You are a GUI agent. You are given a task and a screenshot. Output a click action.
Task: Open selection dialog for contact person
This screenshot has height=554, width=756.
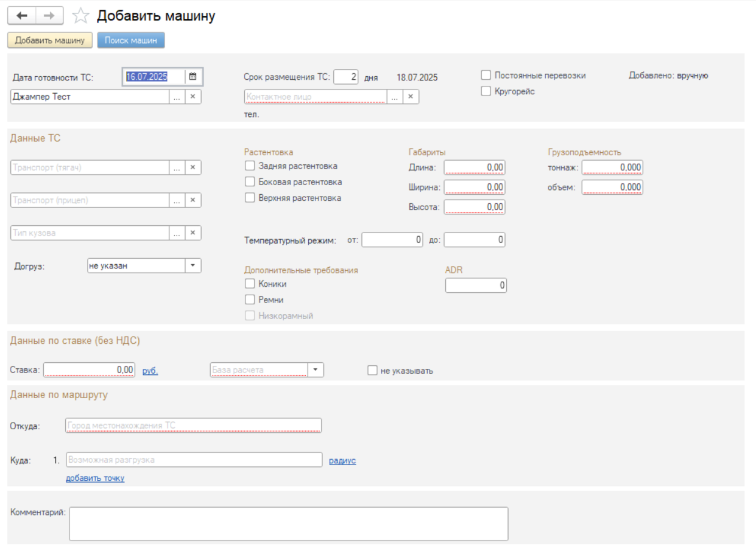point(394,97)
